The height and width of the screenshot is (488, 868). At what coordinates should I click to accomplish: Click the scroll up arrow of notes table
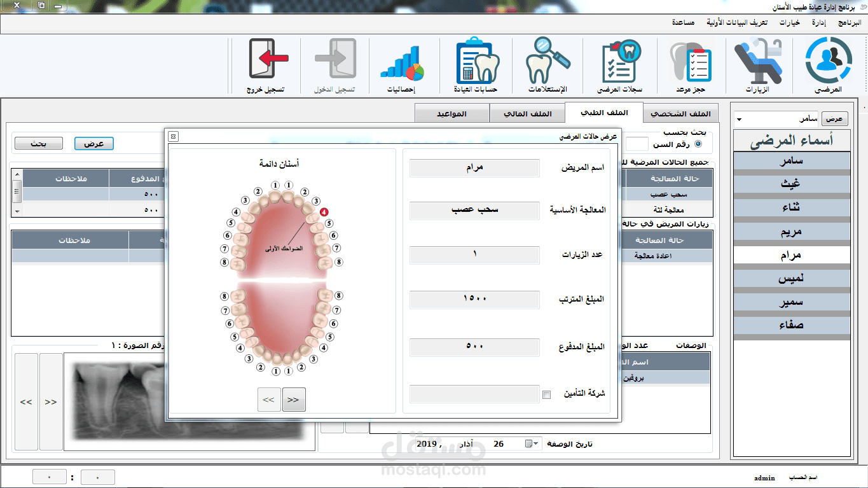tap(17, 174)
